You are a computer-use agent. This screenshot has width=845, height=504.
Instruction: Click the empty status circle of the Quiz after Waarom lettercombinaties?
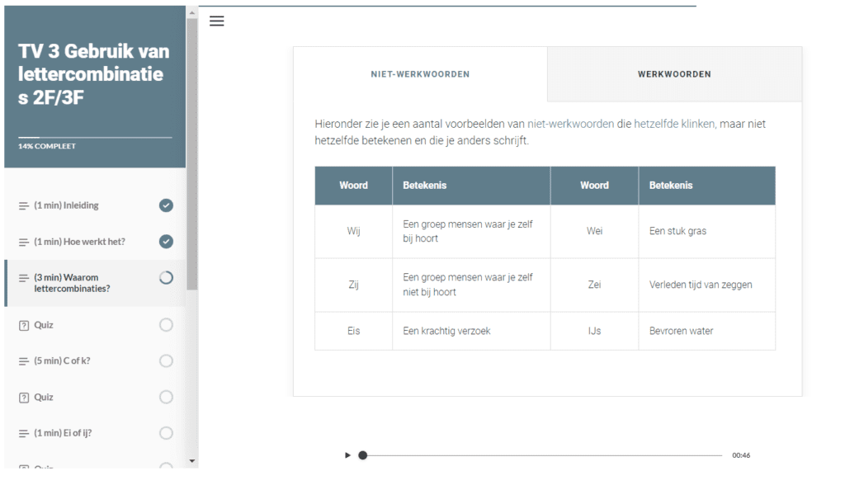tap(166, 325)
